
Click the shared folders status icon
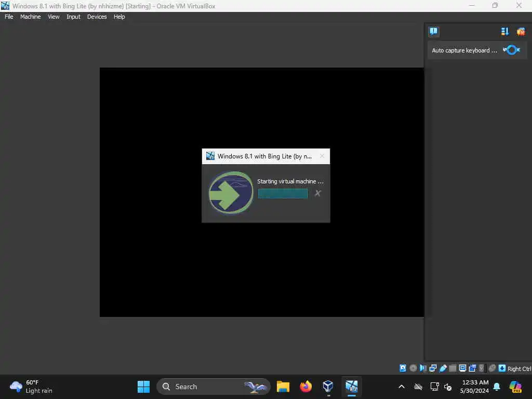click(x=453, y=368)
